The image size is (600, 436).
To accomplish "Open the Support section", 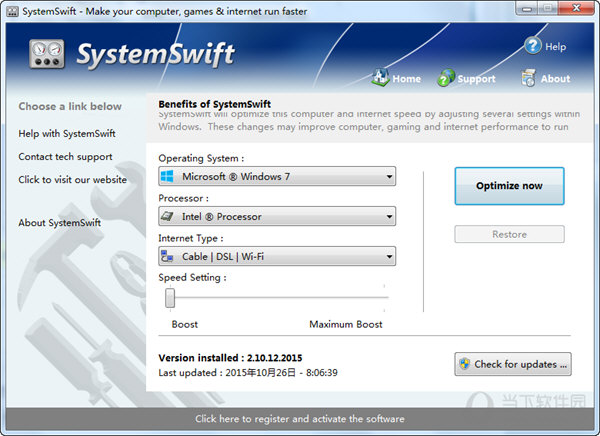I will [476, 78].
